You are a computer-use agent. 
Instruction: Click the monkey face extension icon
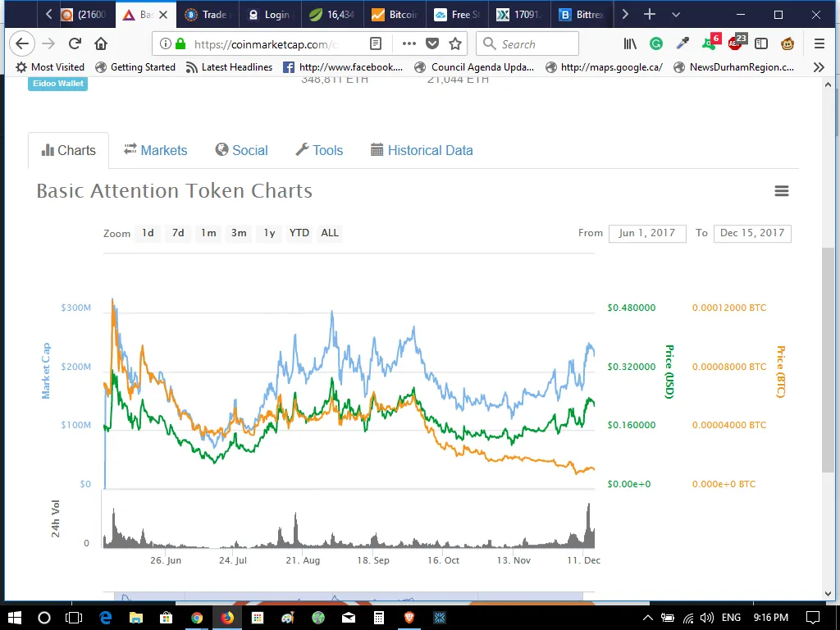787,43
